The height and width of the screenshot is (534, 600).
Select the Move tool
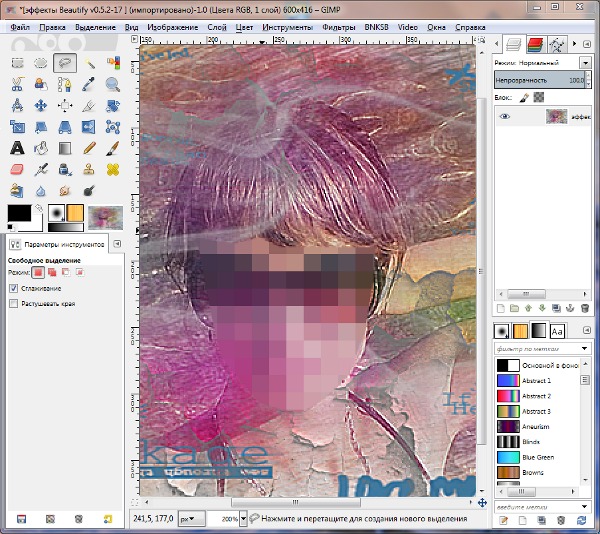coord(41,105)
